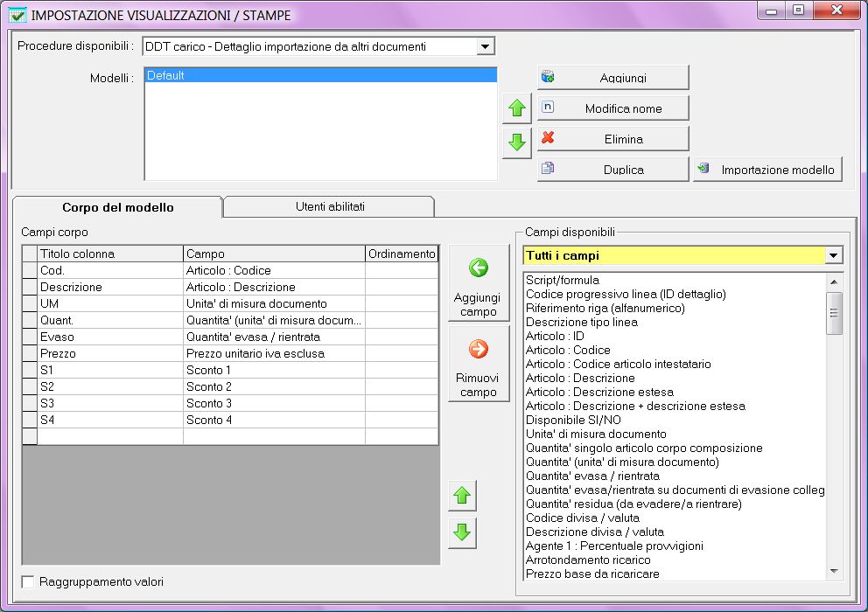This screenshot has width=868, height=612.
Task: Move field down with the Campi corpo down arrow
Action: (x=462, y=532)
